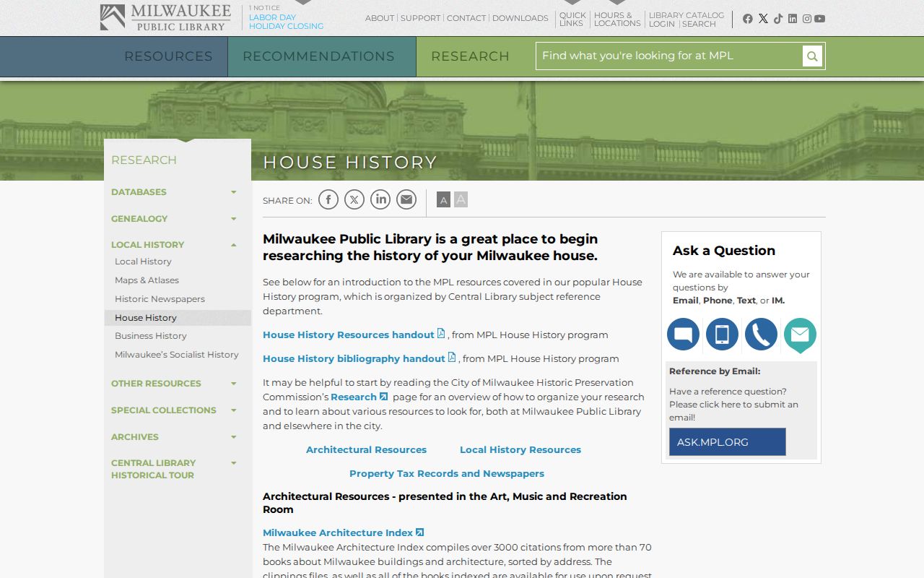Viewport: 924px width, 578px height.
Task: Click the telephone handset icon under Ask a Question
Action: 761,335
